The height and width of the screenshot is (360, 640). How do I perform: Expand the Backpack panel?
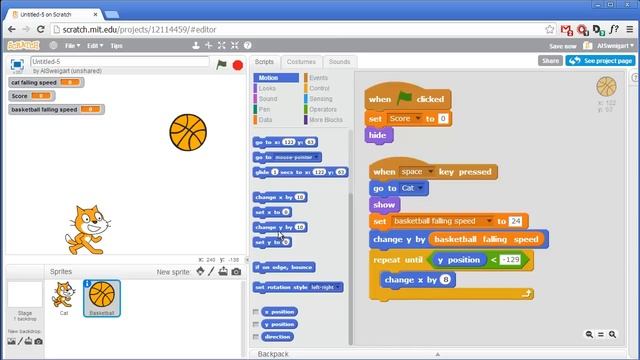pos(438,354)
